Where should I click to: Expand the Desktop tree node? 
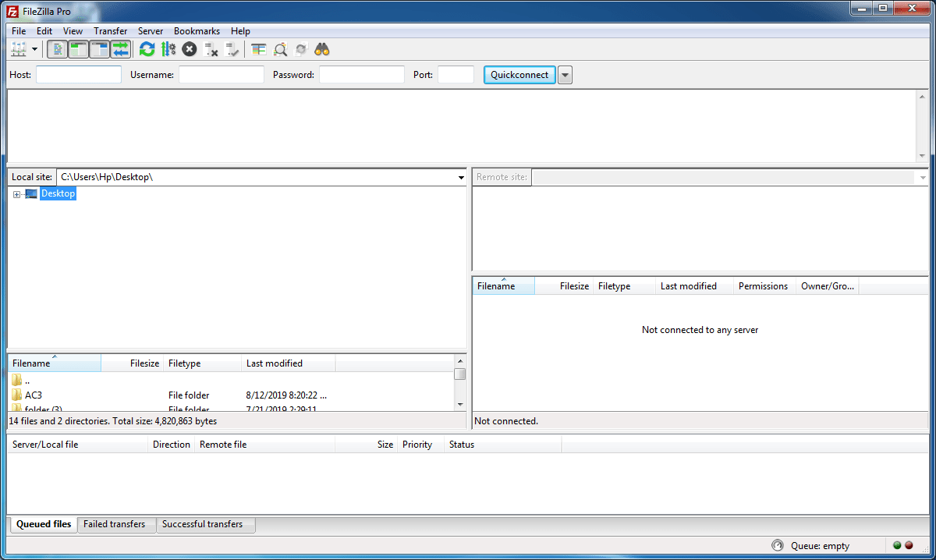point(16,194)
